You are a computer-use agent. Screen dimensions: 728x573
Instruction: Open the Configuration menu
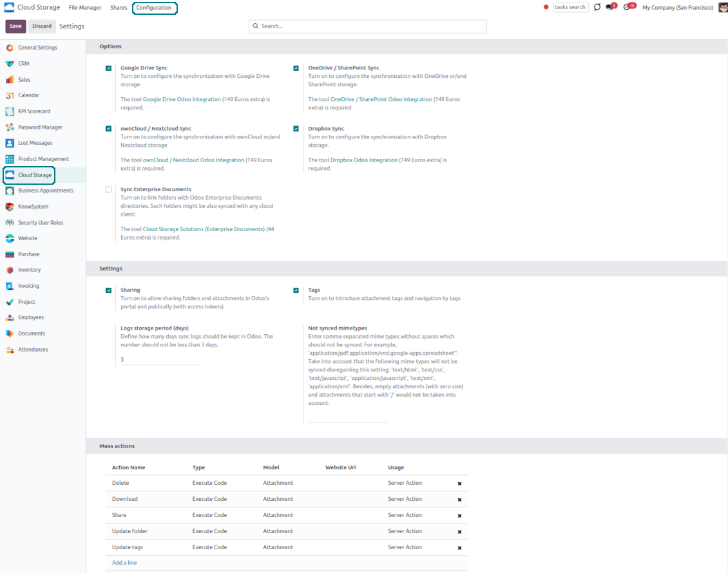pyautogui.click(x=154, y=8)
